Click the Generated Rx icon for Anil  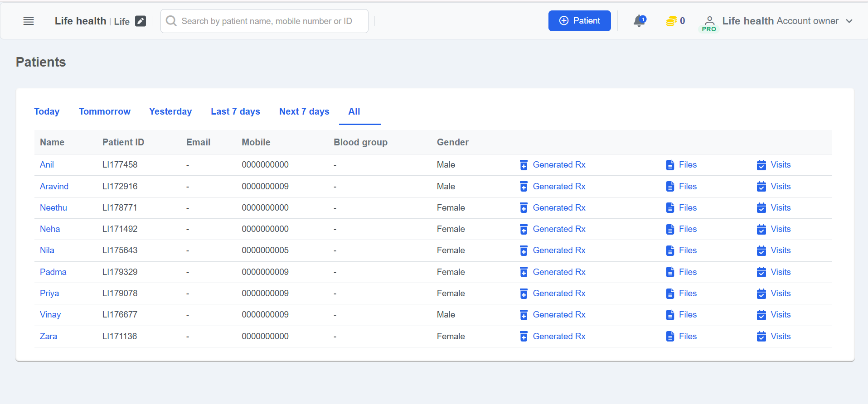[524, 165]
